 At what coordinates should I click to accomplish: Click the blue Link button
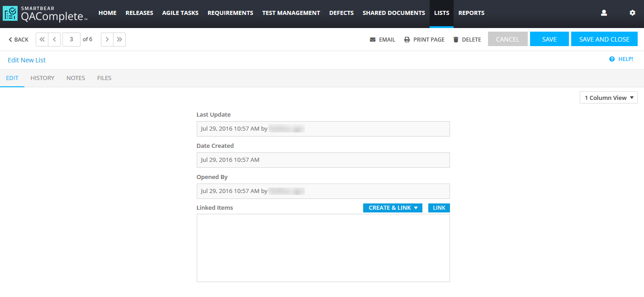[439, 208]
